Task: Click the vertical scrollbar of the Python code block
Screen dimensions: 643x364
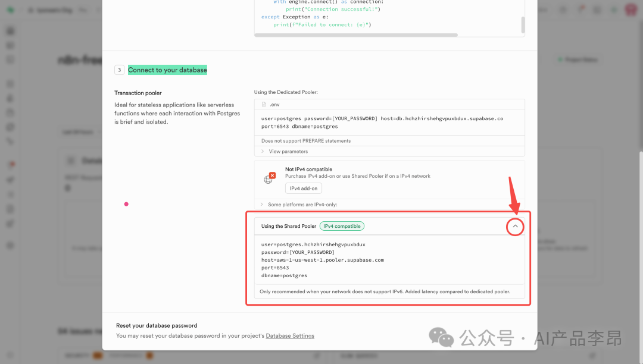Action: (x=523, y=24)
